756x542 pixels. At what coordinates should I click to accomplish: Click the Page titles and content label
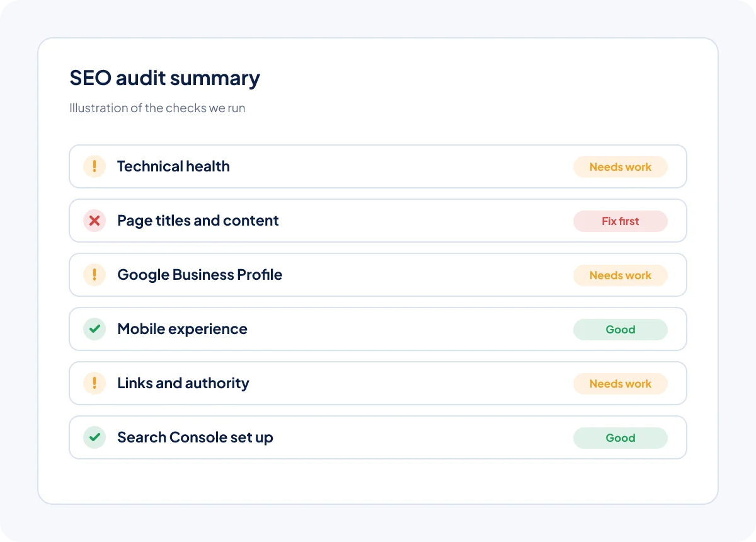tap(198, 221)
